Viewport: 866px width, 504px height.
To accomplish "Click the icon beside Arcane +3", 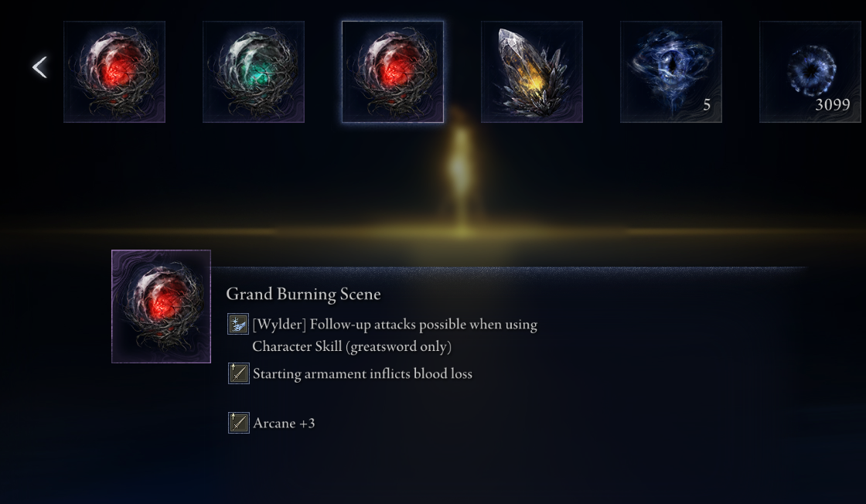I will click(x=239, y=423).
